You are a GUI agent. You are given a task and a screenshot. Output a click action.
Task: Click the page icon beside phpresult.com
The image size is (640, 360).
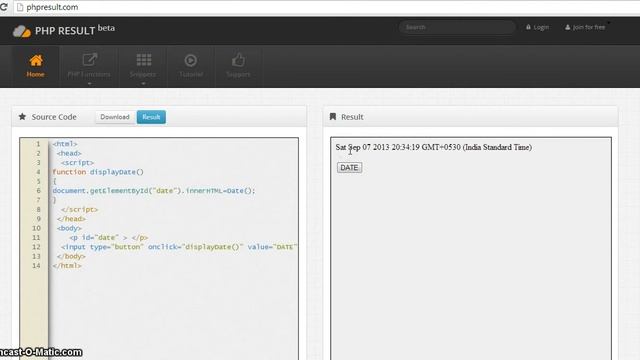(x=20, y=7)
